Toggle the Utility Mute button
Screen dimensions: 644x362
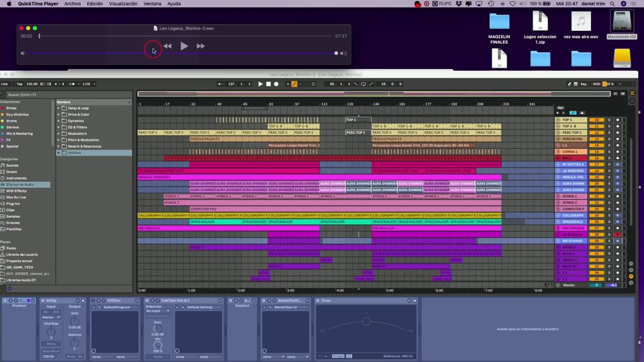point(71,356)
